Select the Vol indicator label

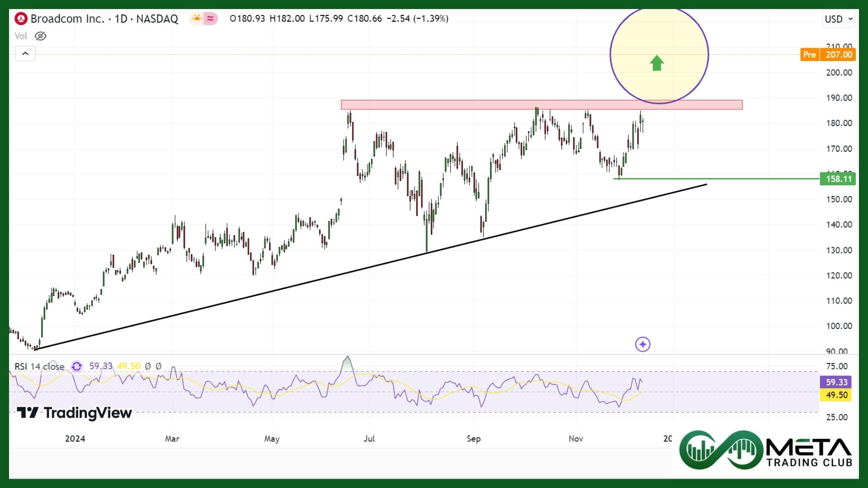coord(21,36)
